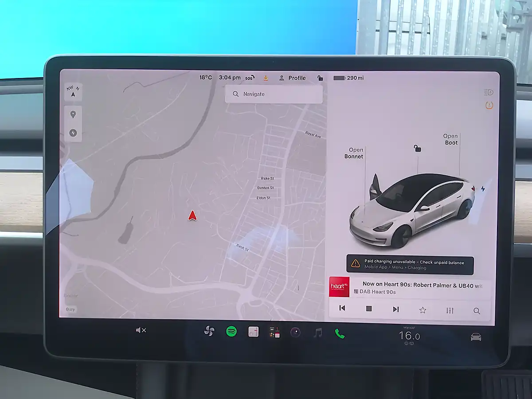Tap the 3:04 pm clock
The width and height of the screenshot is (532, 399).
coord(230,78)
